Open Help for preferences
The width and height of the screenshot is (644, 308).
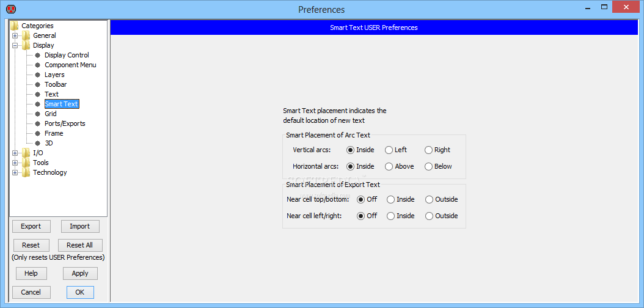click(x=31, y=274)
